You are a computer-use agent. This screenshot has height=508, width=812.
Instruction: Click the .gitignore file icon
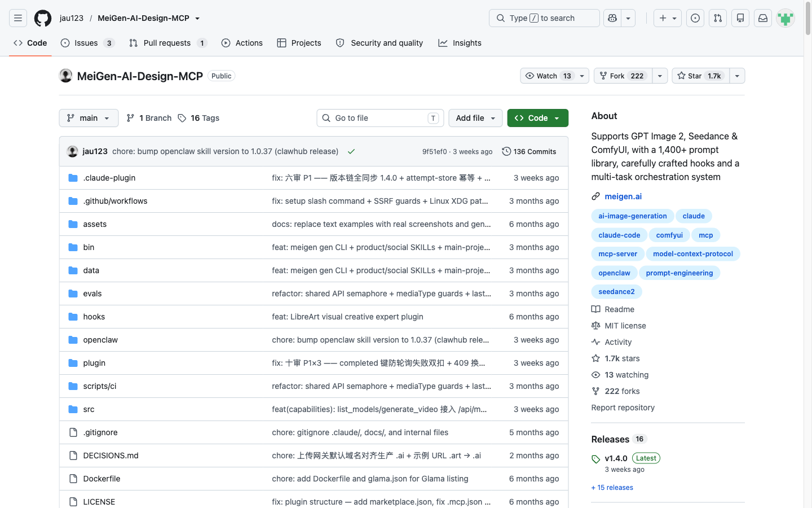point(73,432)
